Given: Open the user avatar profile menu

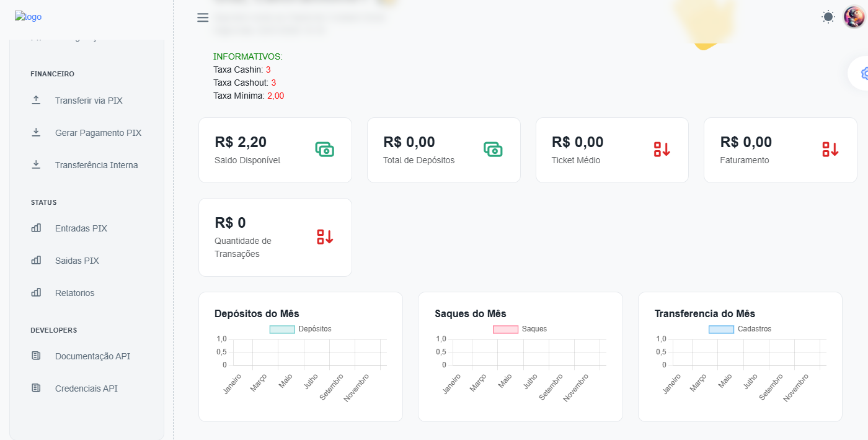Looking at the screenshot, I should 854,17.
